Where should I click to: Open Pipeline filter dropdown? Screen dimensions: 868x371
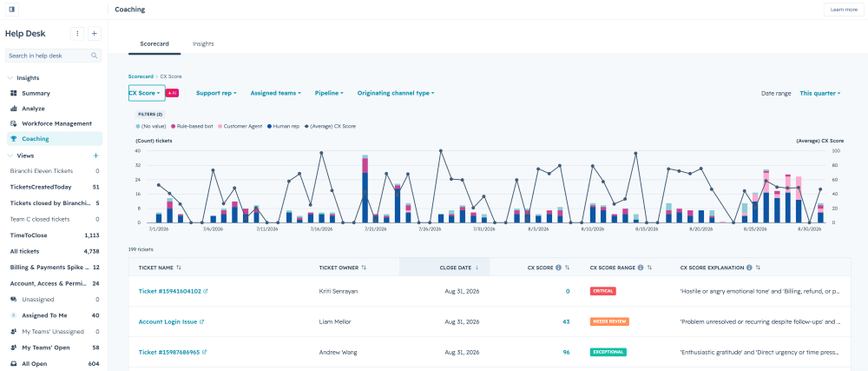tap(329, 94)
